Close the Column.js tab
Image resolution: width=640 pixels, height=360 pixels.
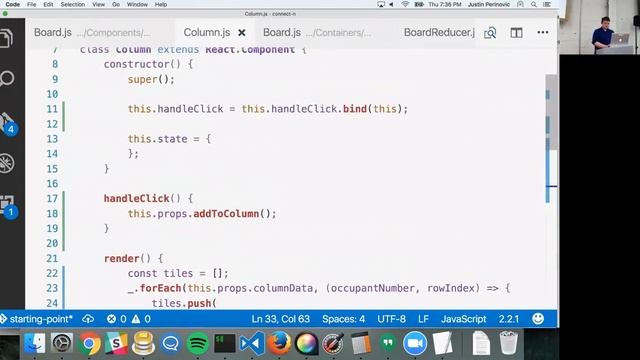(x=242, y=33)
